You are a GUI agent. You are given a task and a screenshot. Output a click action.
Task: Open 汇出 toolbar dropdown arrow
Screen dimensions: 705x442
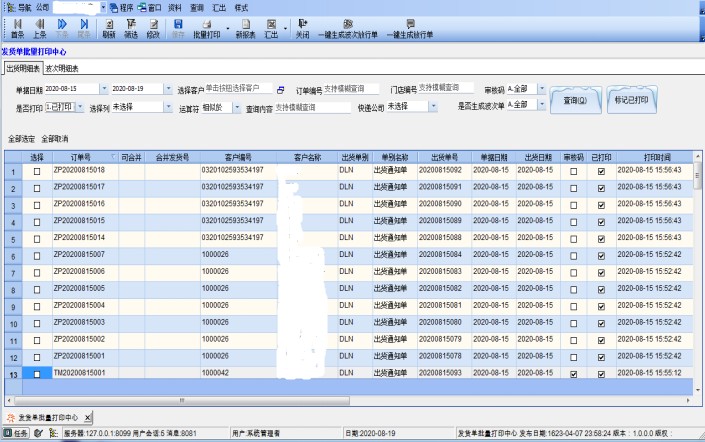286,29
